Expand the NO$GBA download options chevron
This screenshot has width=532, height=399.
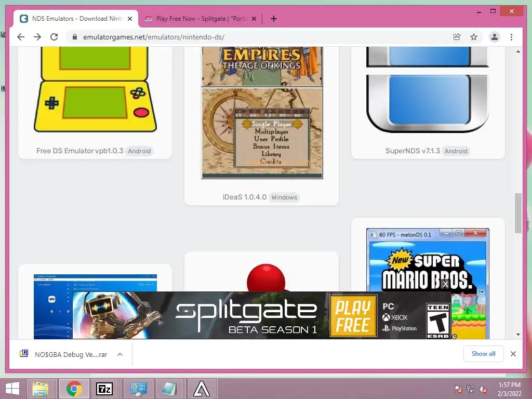click(120, 354)
